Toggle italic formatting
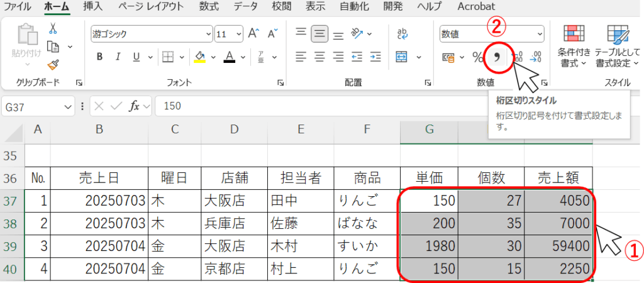Image resolution: width=644 pixels, height=283 pixels. [117, 57]
